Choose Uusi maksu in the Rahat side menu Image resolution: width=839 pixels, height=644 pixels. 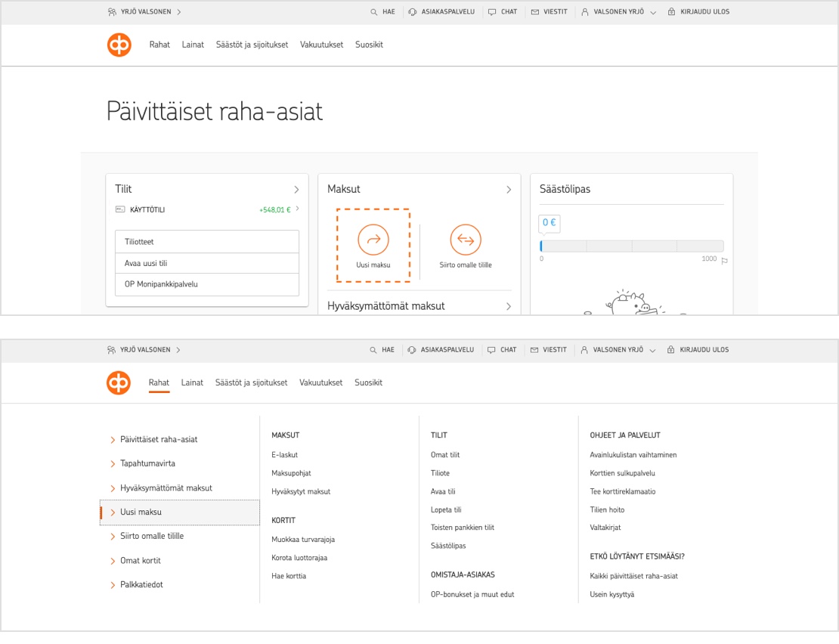141,512
